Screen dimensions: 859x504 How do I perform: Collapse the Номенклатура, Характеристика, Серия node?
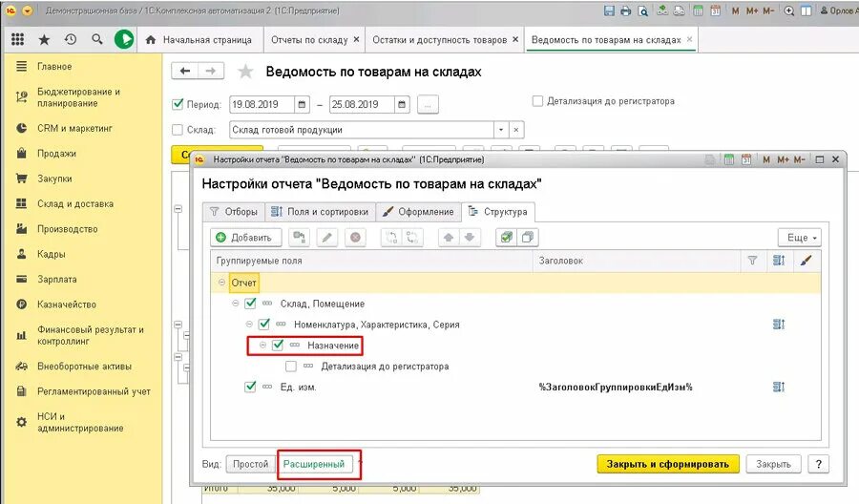point(249,324)
